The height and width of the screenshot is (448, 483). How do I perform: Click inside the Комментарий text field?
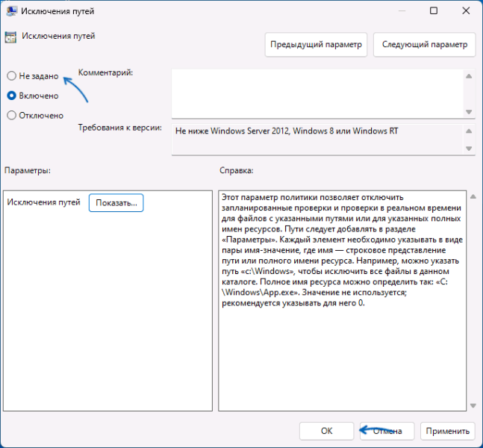point(317,93)
